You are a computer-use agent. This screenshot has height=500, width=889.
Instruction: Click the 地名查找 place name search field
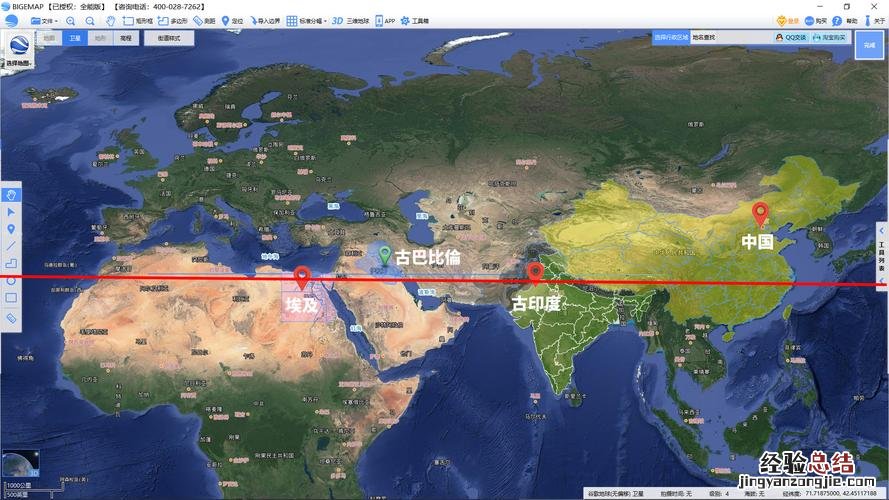(731, 37)
